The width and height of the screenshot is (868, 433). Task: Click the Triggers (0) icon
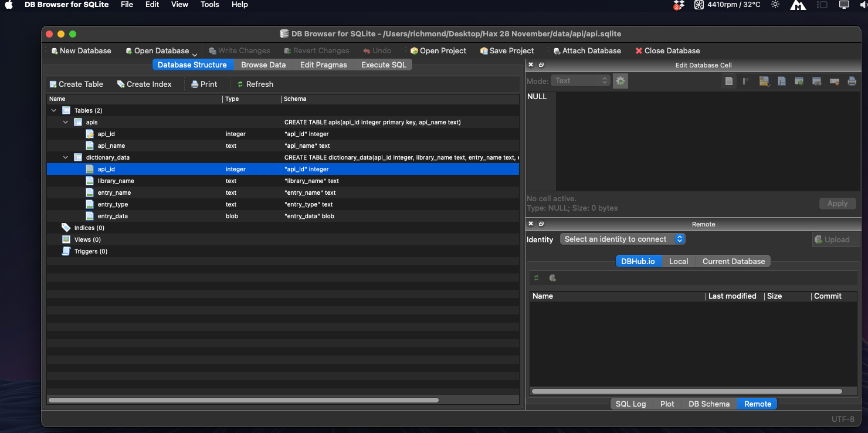tap(66, 251)
